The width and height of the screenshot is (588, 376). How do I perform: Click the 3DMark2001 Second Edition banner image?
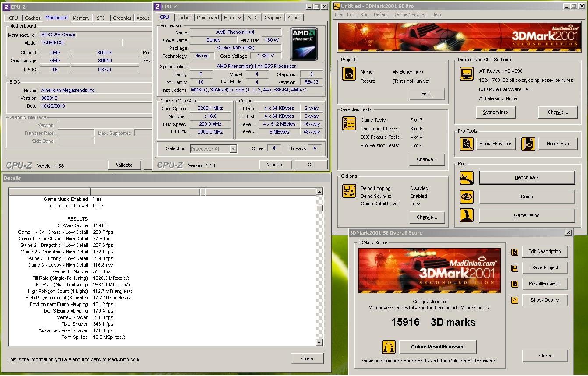pyautogui.click(x=459, y=37)
